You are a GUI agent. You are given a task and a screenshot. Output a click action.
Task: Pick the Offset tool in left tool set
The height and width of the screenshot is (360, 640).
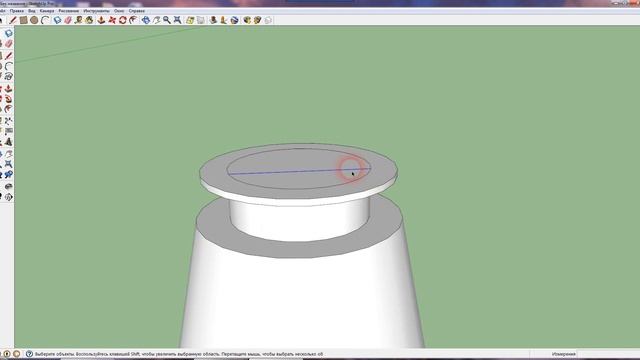[x=9, y=109]
